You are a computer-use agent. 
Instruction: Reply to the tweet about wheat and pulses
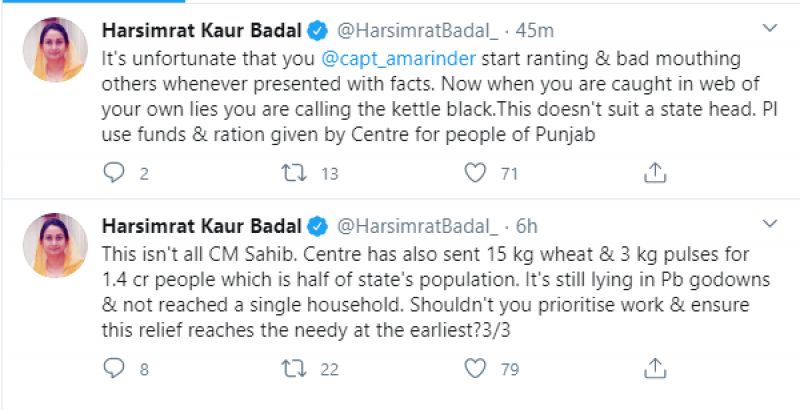113,370
